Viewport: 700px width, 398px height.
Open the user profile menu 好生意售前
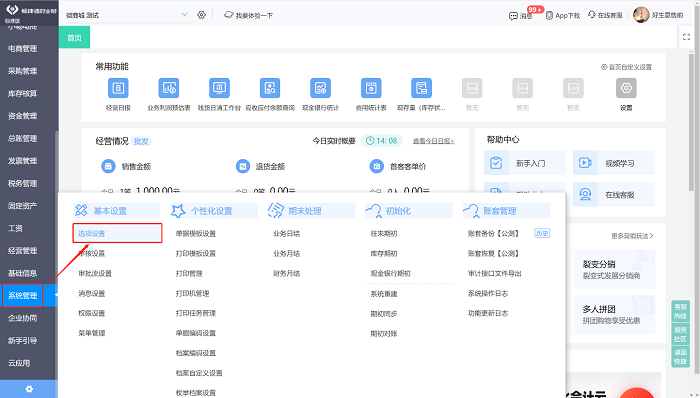coord(658,15)
